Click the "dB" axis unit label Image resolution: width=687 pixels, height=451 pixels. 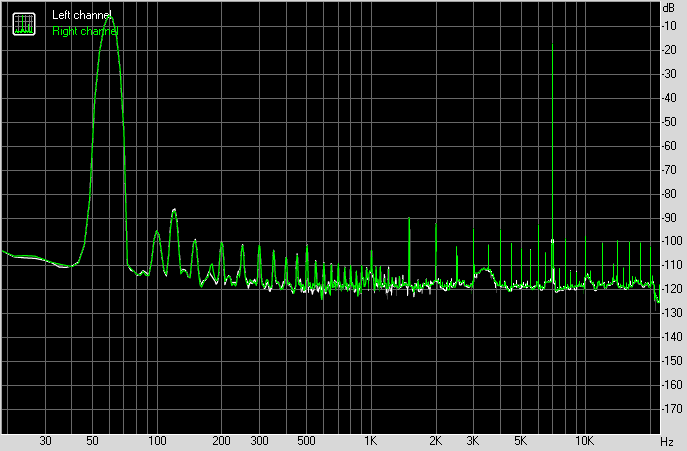click(x=669, y=7)
